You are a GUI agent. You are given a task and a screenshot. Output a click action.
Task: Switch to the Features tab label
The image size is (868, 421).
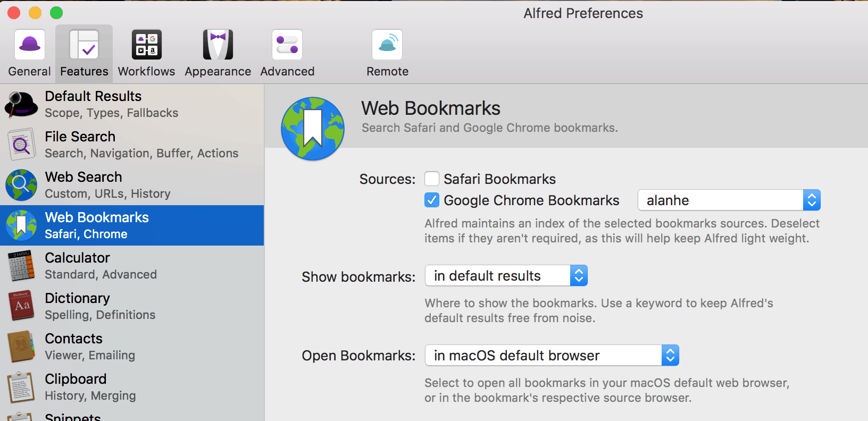(84, 71)
